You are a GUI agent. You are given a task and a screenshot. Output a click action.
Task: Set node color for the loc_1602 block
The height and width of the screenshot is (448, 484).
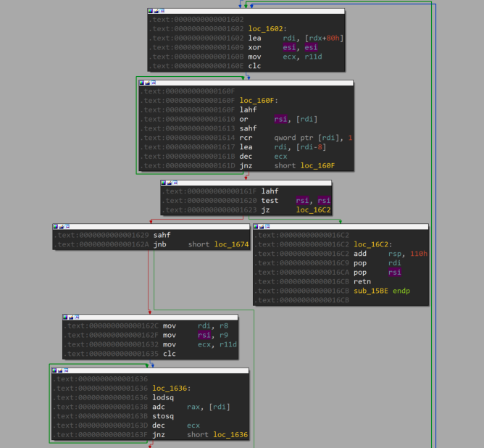click(150, 11)
